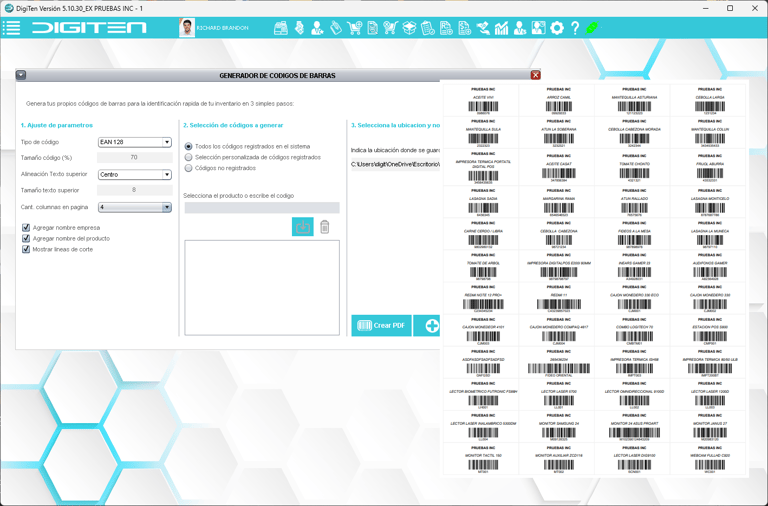Click the Tamaño texto superior field
Screen dimensions: 768x506
(x=135, y=190)
